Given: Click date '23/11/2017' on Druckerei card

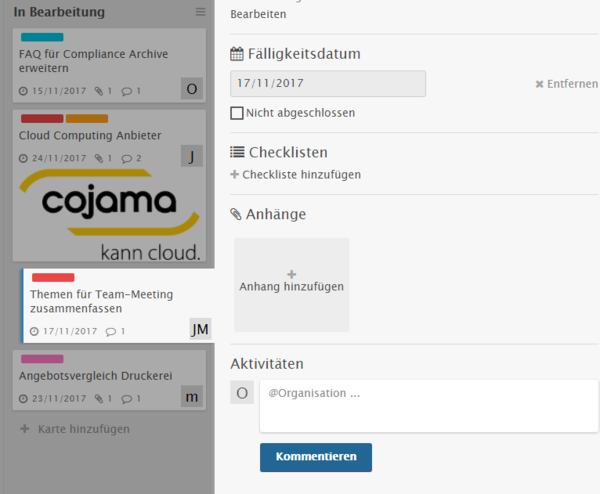Looking at the screenshot, I should (x=59, y=399).
